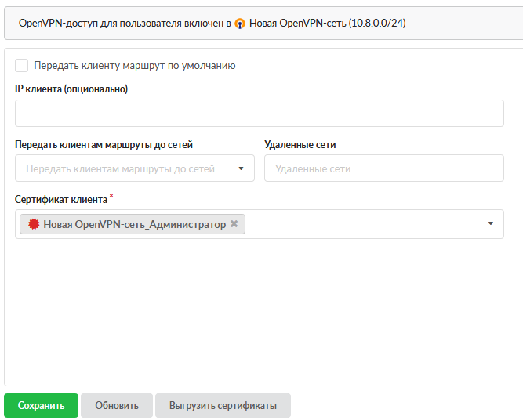Click Выгрузить сертификаты button

223,406
